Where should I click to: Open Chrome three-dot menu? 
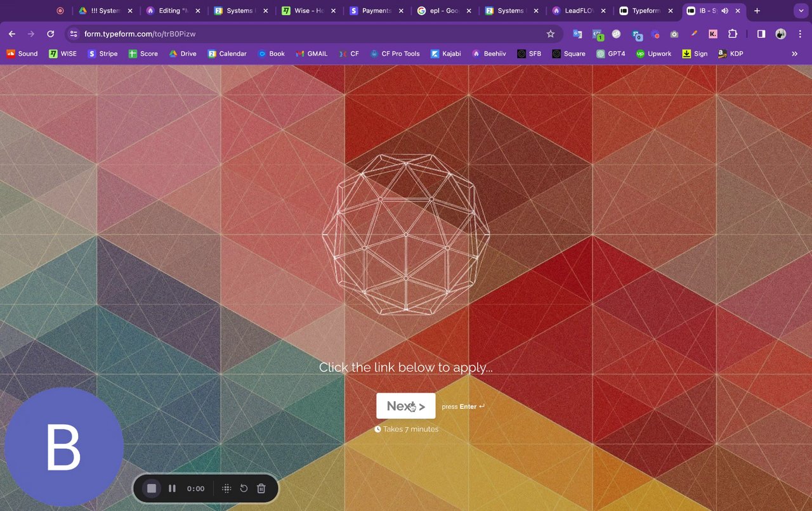[800, 34]
